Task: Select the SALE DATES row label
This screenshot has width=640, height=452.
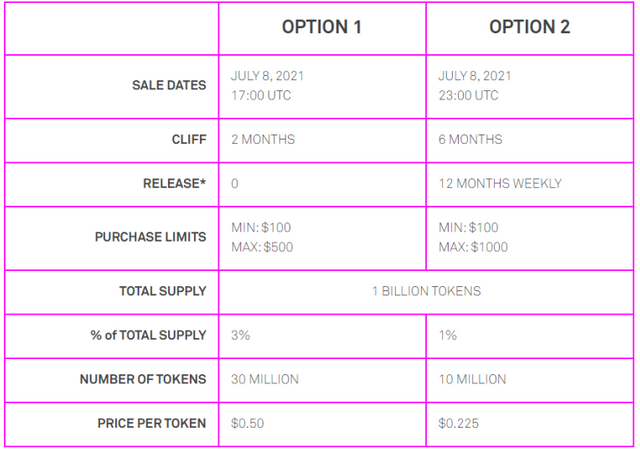Action: (169, 85)
